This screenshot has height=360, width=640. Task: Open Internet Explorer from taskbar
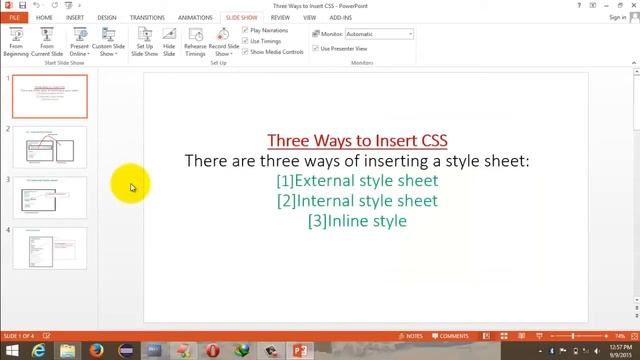39,351
